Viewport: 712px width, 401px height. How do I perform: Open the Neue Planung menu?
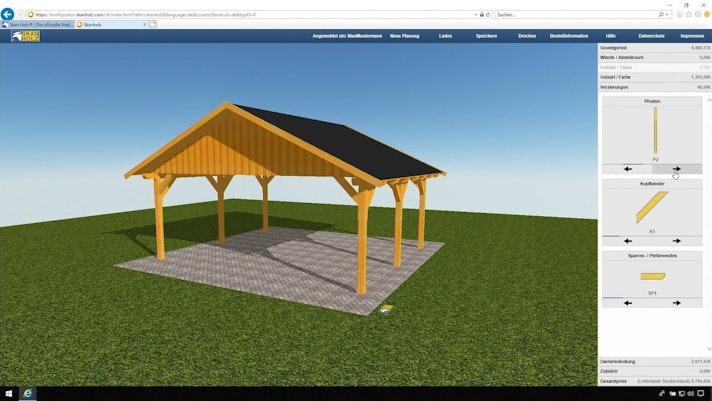click(405, 36)
